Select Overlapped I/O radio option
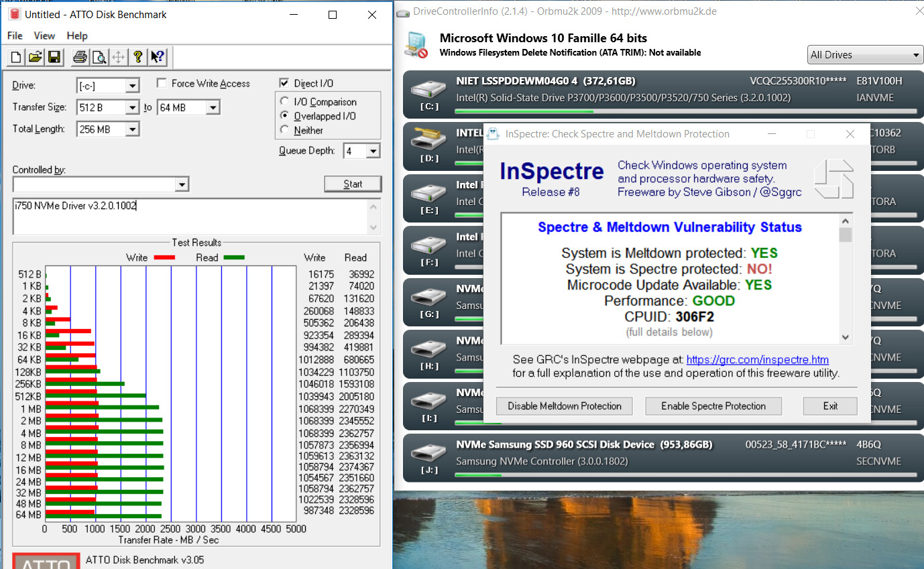The width and height of the screenshot is (924, 569). pyautogui.click(x=284, y=116)
